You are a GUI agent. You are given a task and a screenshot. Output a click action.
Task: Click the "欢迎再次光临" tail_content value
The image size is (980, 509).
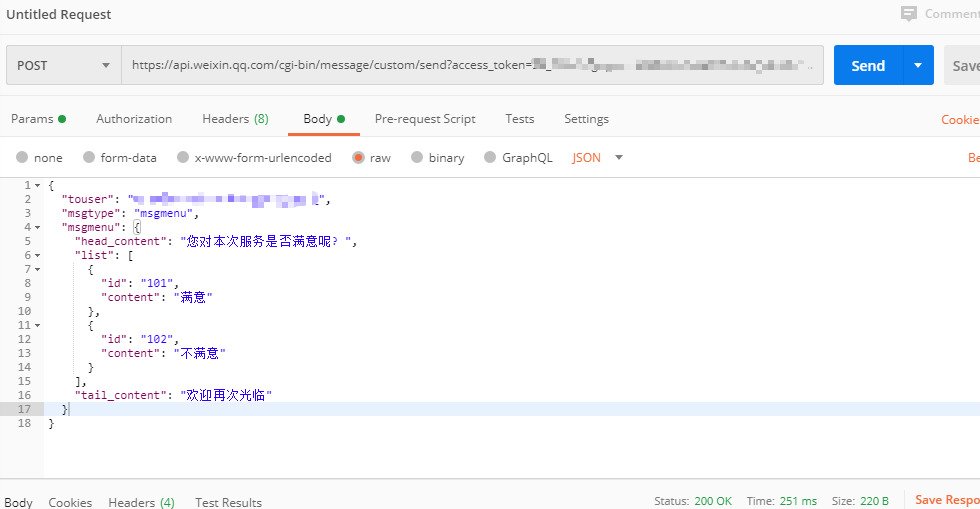tap(226, 395)
